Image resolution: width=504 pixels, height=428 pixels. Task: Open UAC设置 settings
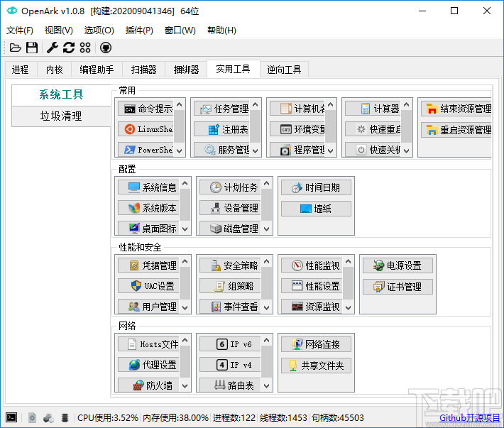click(148, 286)
